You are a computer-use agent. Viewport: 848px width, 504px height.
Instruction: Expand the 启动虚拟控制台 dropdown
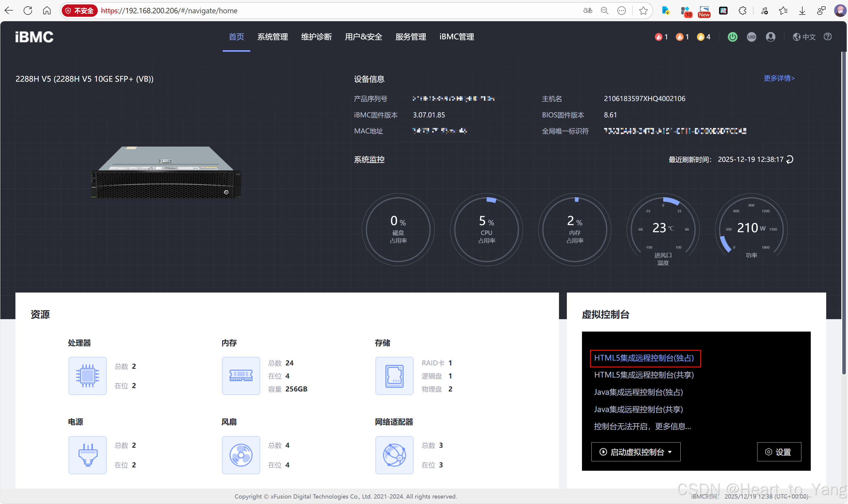[x=636, y=452]
